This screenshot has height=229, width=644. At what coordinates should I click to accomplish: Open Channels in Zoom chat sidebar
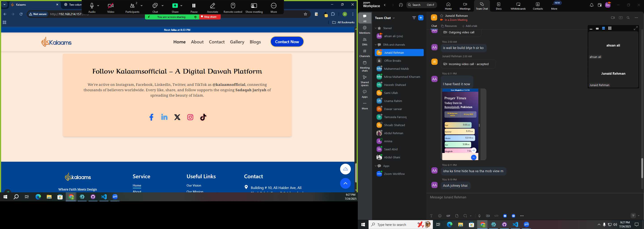click(365, 53)
